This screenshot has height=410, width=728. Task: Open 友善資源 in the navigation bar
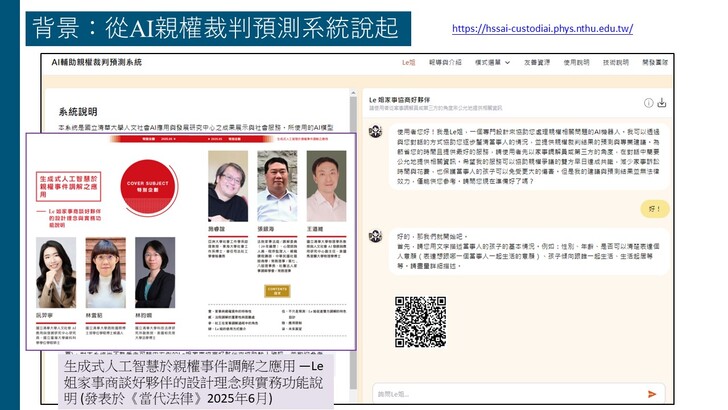pos(538,62)
